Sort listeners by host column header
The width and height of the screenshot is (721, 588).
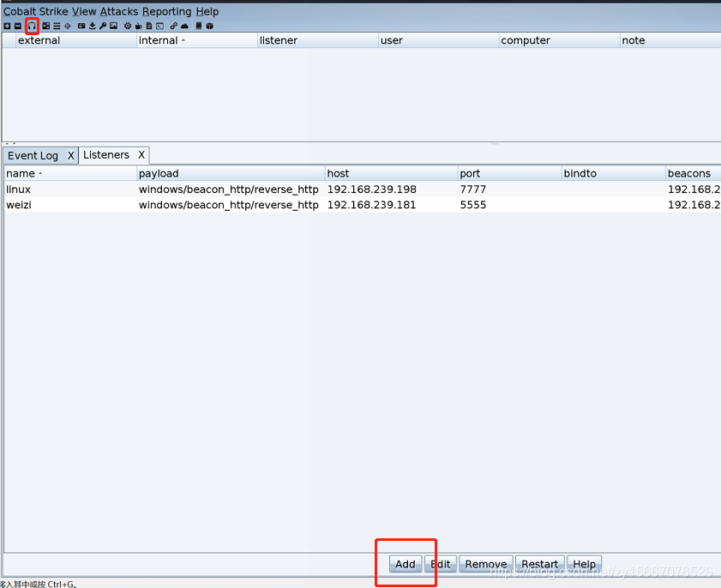391,173
